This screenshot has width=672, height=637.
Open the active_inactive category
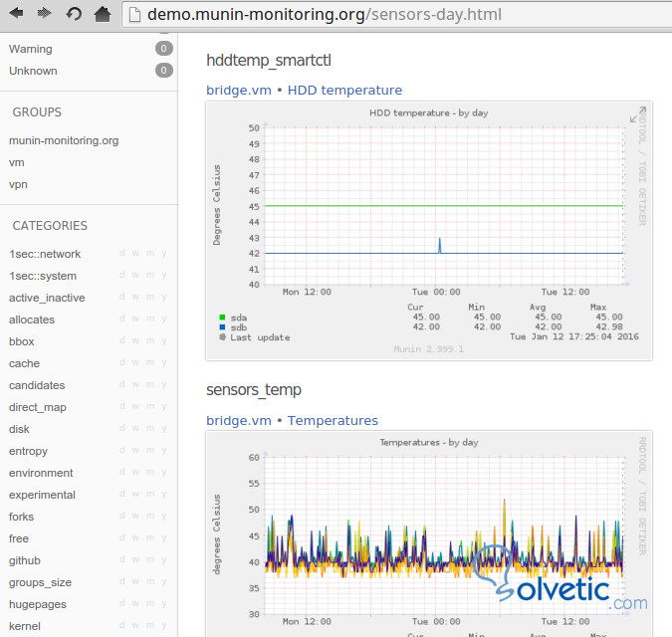[x=47, y=298]
